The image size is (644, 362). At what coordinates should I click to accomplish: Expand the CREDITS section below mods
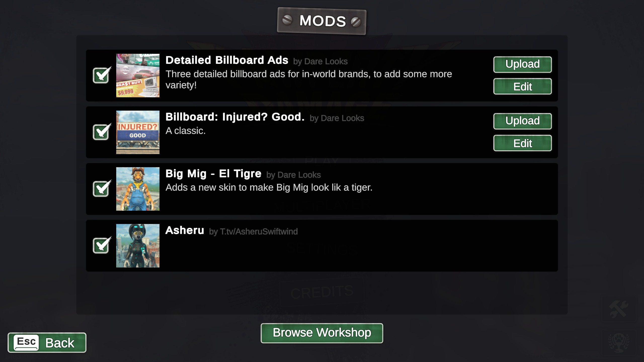click(322, 292)
